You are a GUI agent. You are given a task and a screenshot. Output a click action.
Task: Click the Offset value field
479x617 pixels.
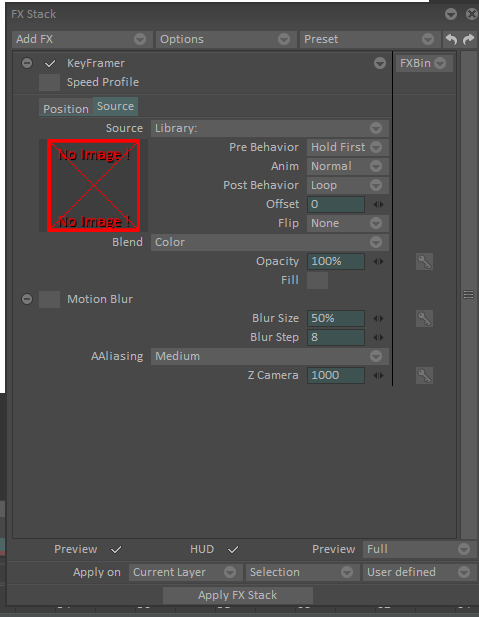(336, 205)
